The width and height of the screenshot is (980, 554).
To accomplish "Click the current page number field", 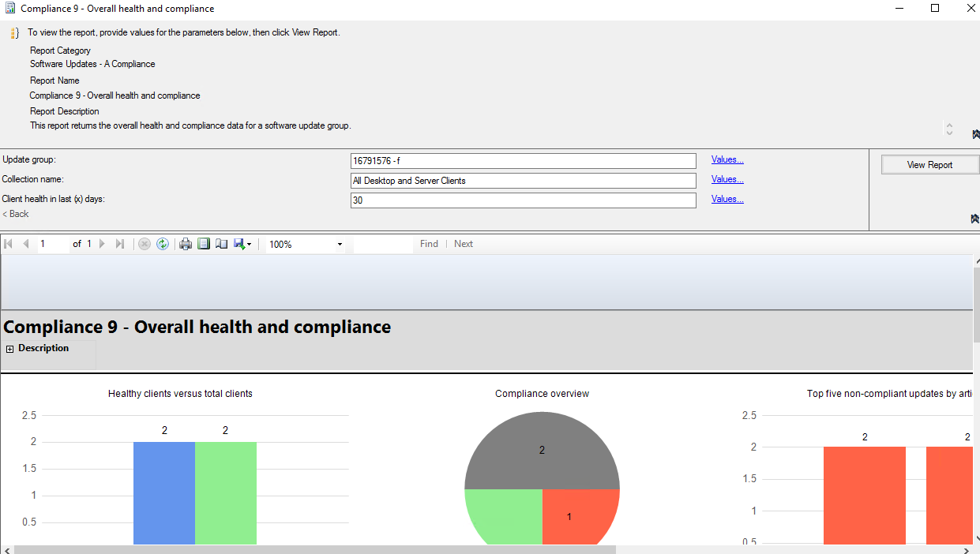I will (x=53, y=244).
